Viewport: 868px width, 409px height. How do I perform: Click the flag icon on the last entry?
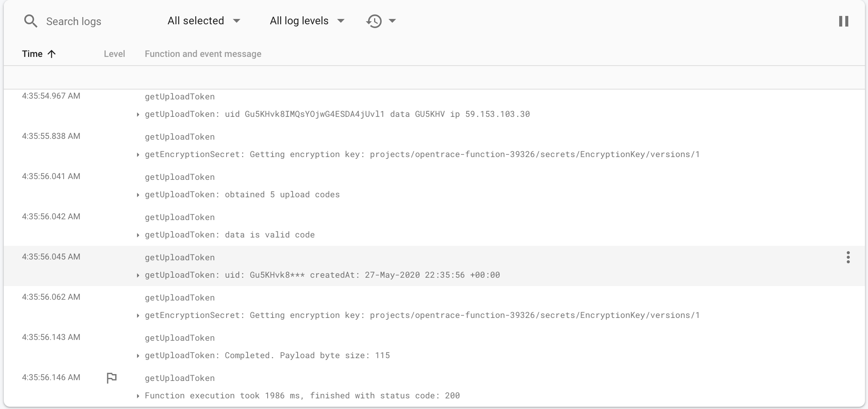pyautogui.click(x=111, y=378)
